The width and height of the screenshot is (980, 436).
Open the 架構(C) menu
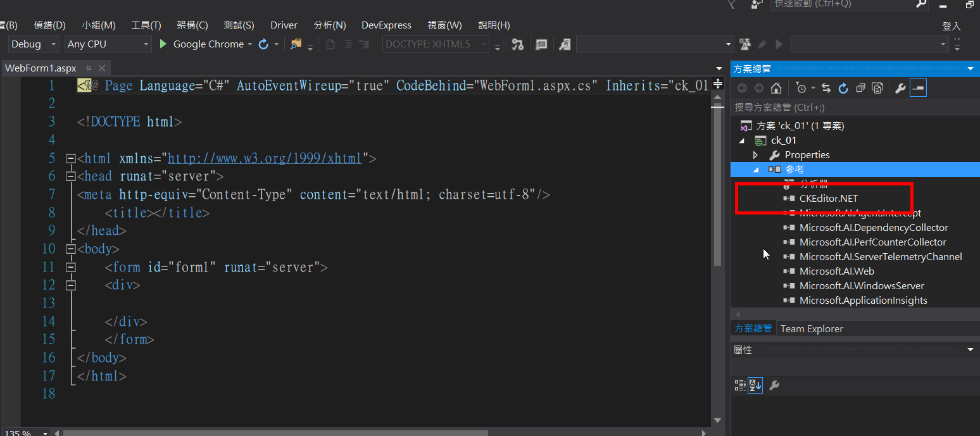coord(192,25)
